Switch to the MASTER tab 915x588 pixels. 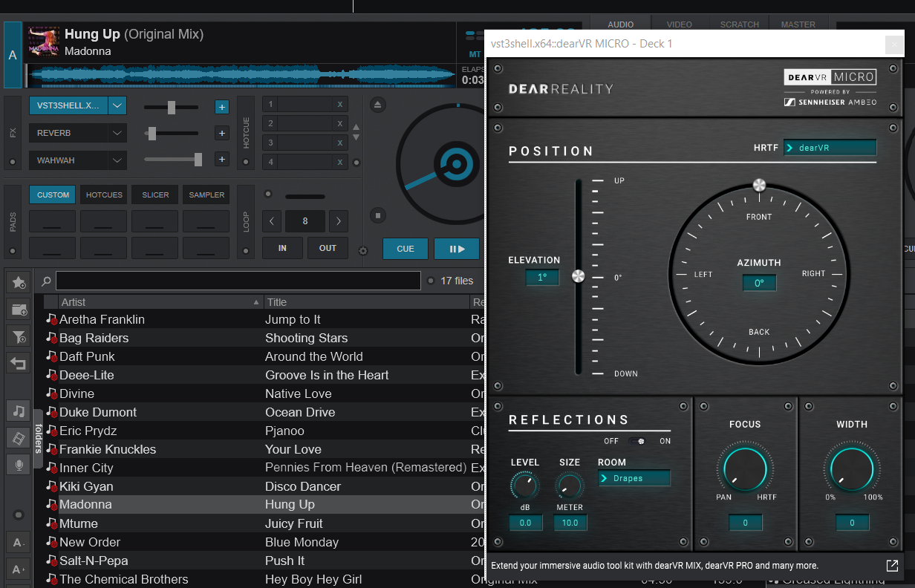798,24
